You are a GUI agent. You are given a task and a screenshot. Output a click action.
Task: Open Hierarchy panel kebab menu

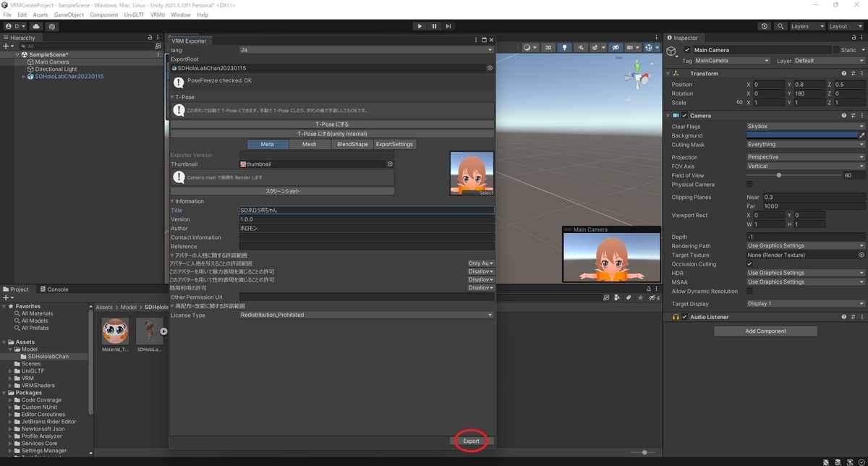(158, 38)
